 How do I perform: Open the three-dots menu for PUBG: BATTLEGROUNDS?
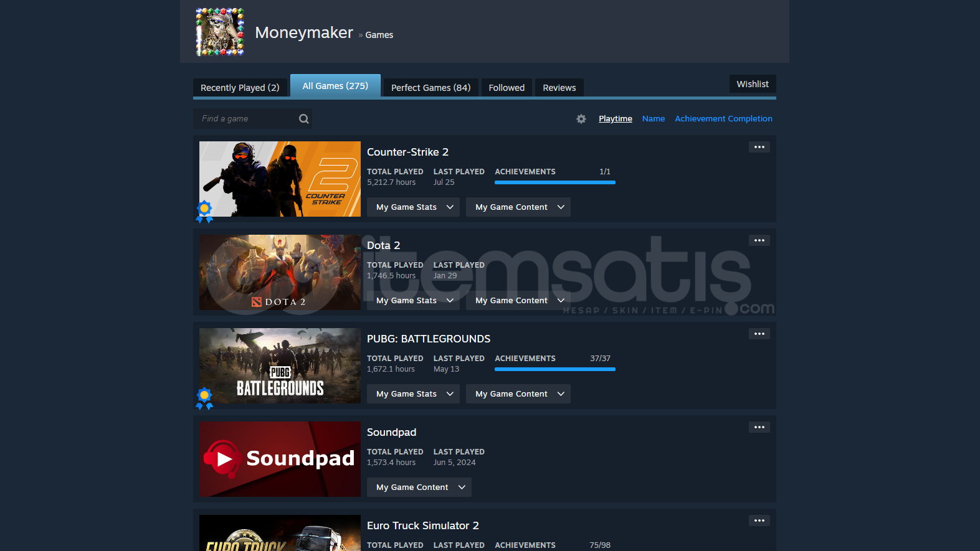pos(759,334)
